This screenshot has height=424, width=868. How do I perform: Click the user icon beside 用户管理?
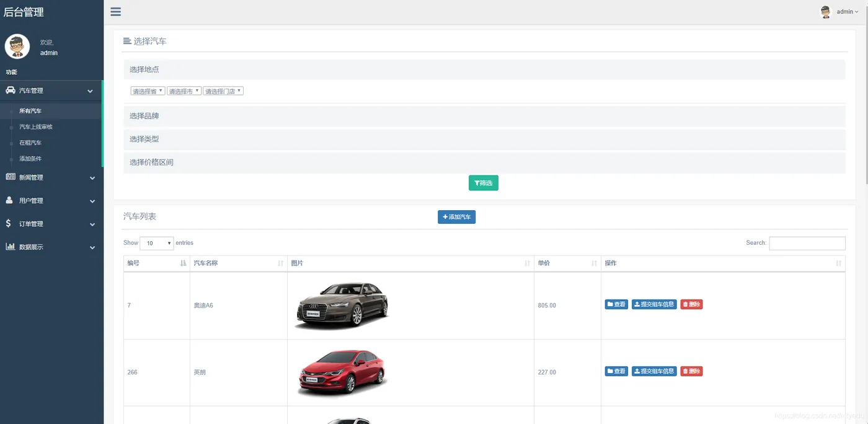(9, 200)
